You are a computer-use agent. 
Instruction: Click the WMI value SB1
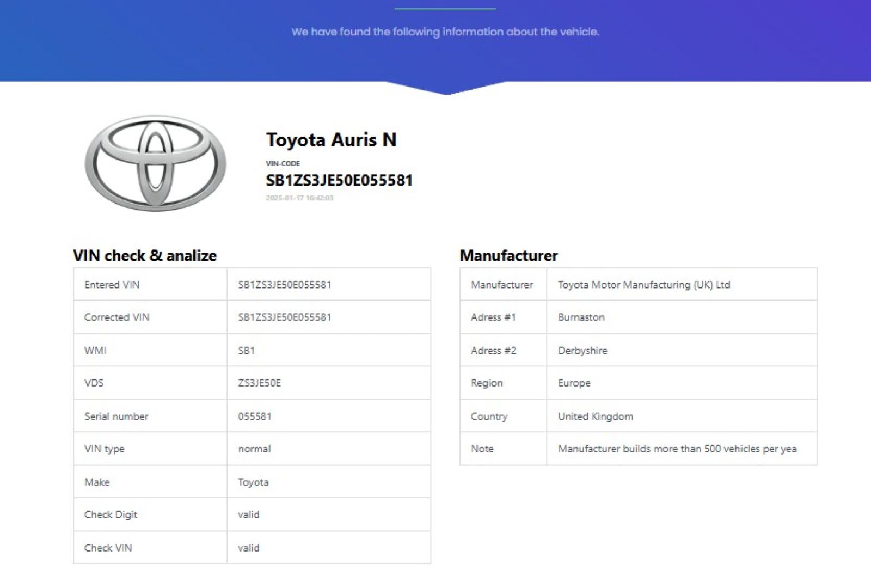pos(246,350)
